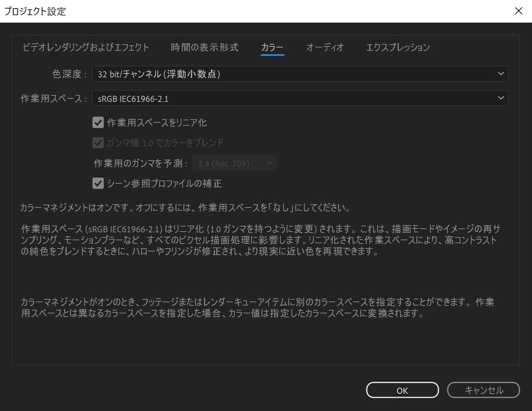Viewport: 532px width, 411px height.
Task: Open the エクスプレッション tab
Action: click(x=397, y=47)
